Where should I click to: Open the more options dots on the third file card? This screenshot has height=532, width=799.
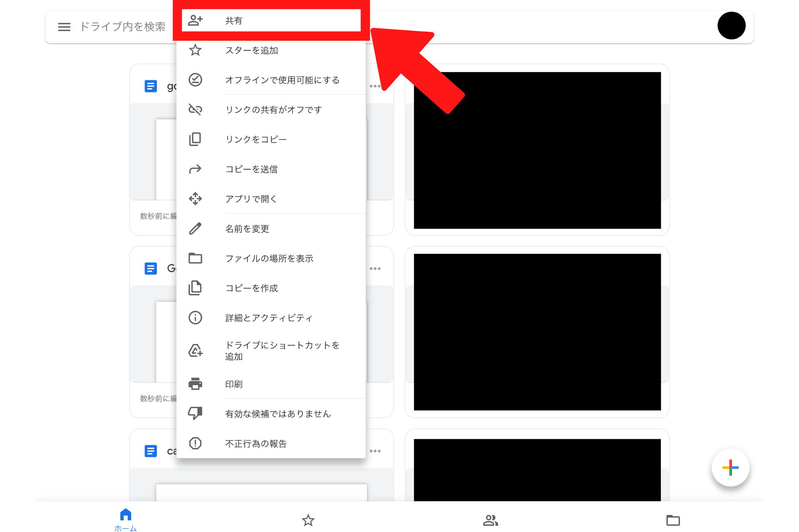[375, 451]
